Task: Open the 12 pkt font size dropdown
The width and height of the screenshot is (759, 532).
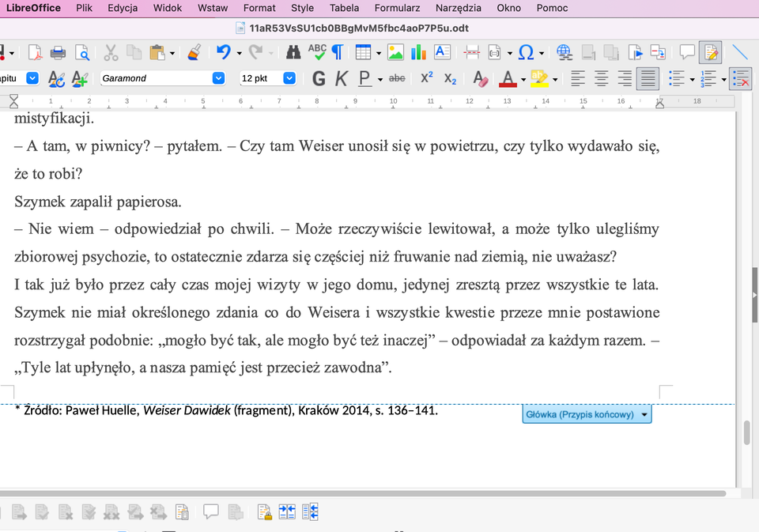Action: click(289, 78)
